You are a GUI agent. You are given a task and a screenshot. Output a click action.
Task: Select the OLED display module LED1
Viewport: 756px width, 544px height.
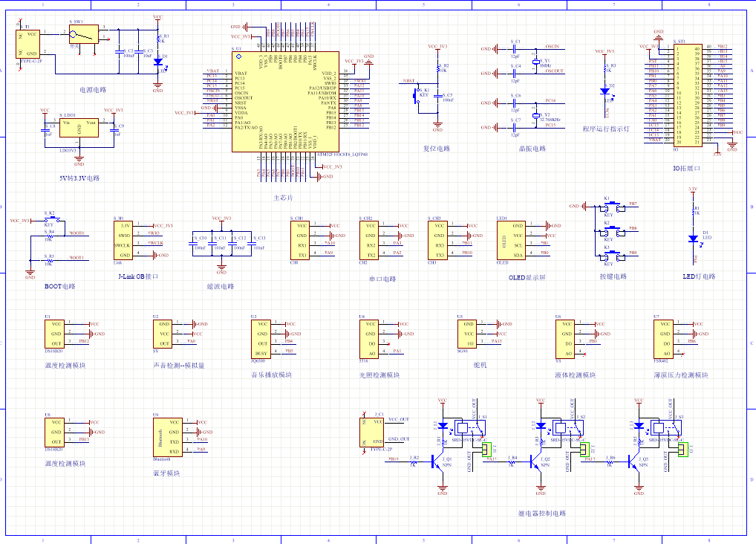tap(511, 240)
